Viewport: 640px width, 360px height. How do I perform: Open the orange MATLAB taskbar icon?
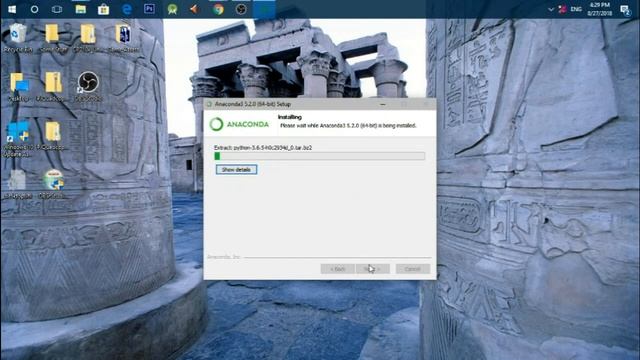(195, 9)
